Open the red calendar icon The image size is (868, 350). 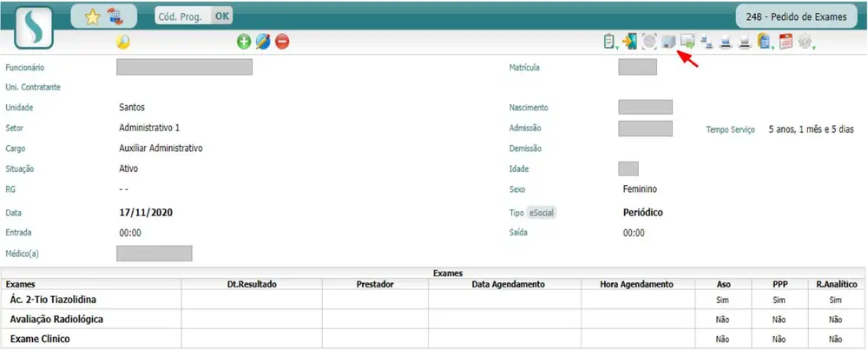(786, 42)
